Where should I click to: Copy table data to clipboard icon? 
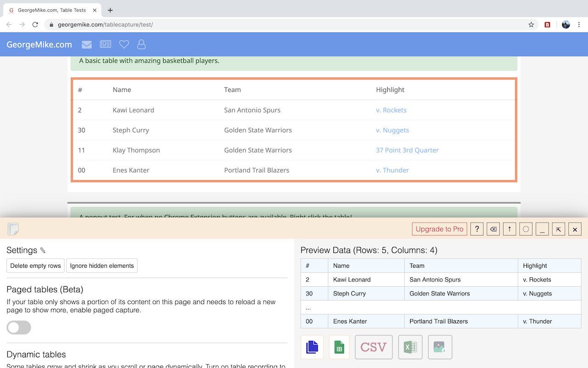tap(312, 347)
